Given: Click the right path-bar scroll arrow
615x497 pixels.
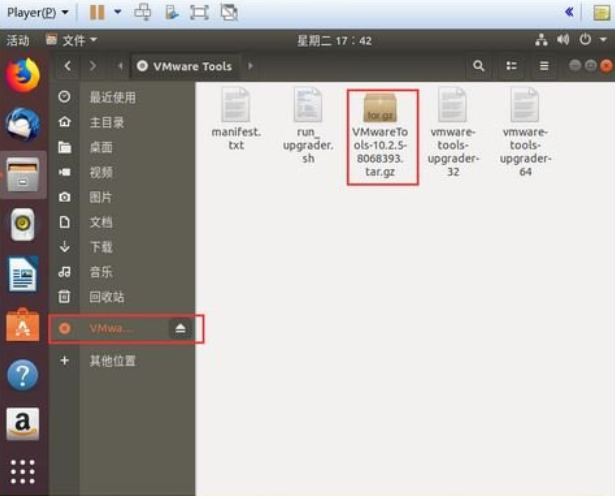Looking at the screenshot, I should click(x=250, y=66).
